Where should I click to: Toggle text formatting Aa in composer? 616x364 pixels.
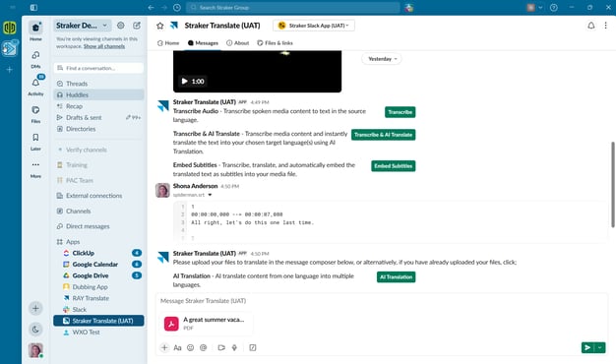(x=177, y=347)
